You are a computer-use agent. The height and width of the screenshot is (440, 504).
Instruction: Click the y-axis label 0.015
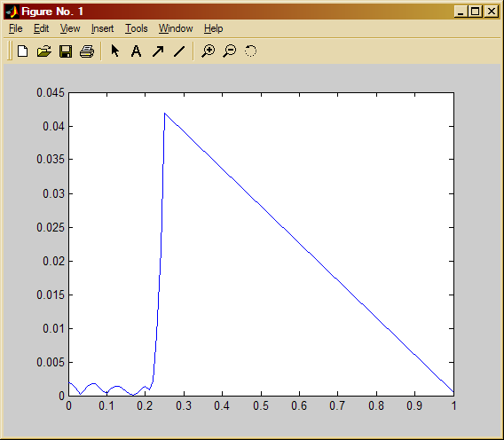coord(51,295)
